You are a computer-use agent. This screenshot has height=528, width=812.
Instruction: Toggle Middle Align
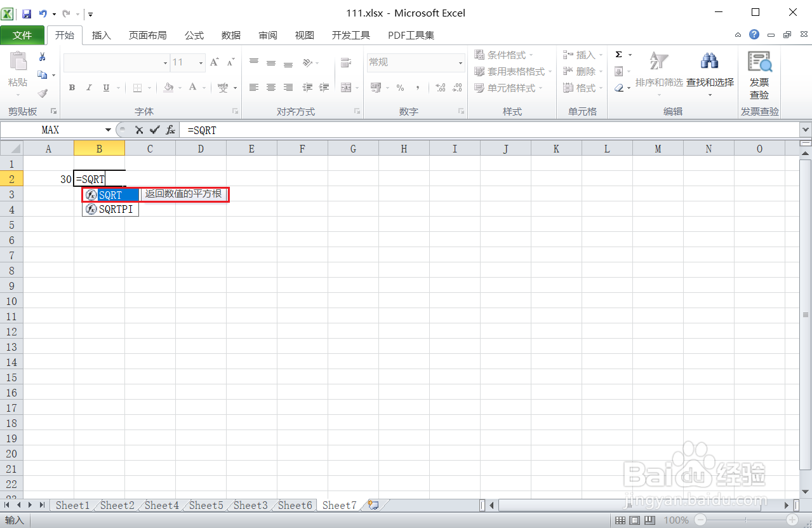coord(271,62)
